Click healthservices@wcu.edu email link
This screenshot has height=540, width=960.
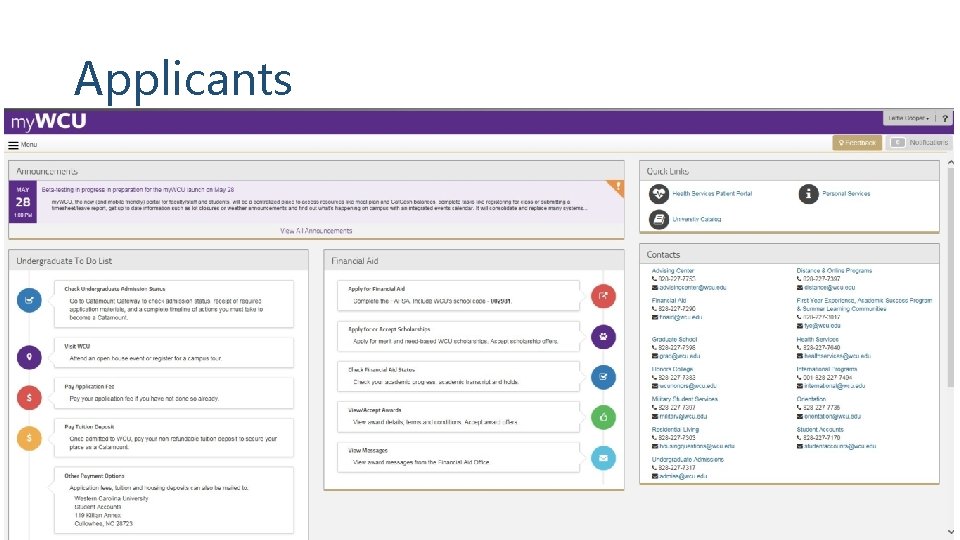point(836,356)
